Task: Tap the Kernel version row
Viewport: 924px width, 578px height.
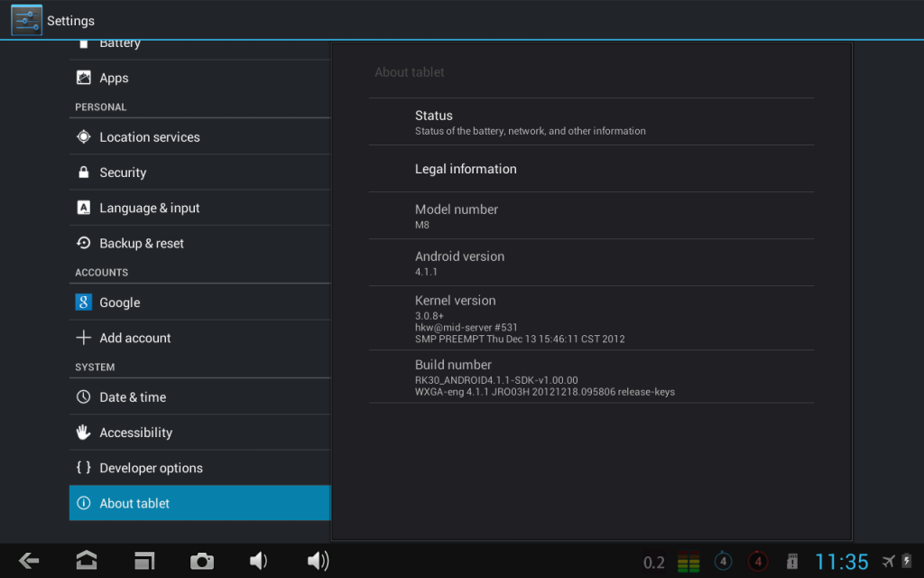Action: [x=591, y=319]
